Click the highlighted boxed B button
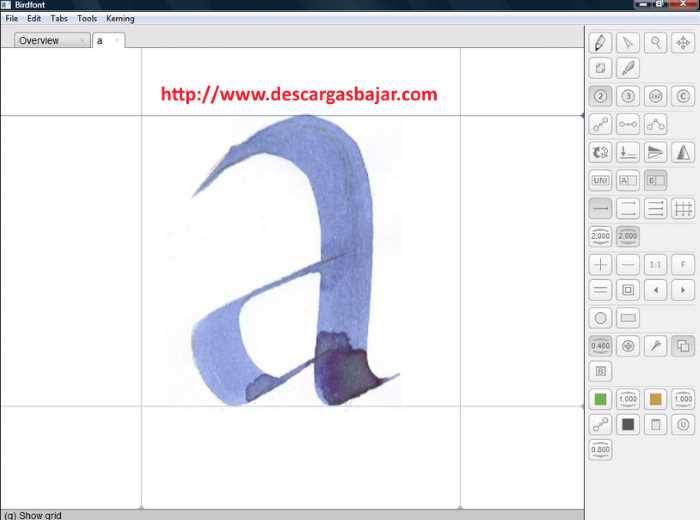Viewport: 700px width, 520px height. coord(655,180)
